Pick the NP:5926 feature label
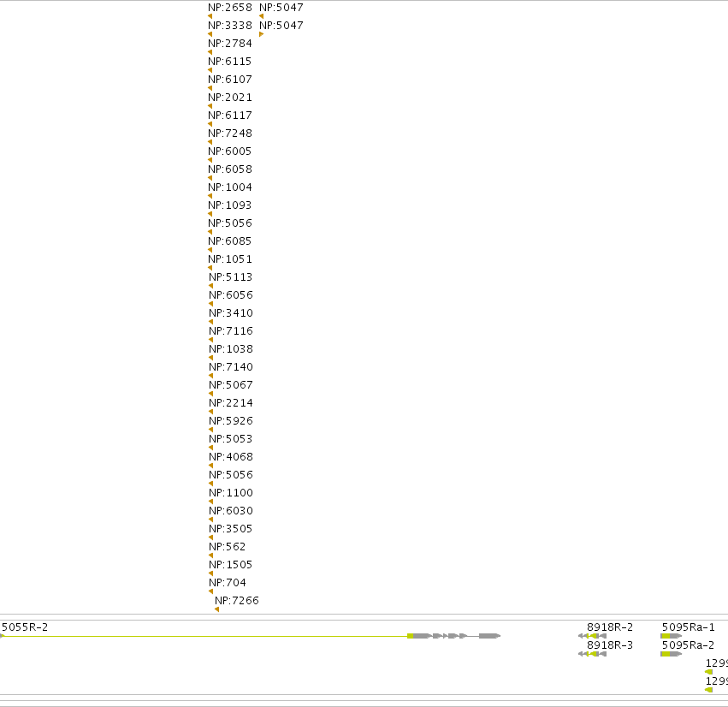 [x=231, y=421]
